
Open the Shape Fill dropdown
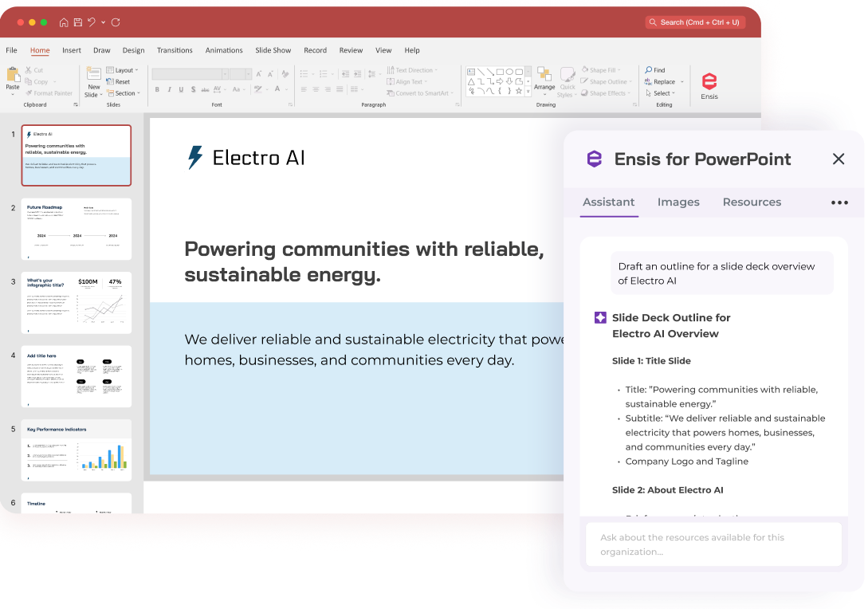tap(601, 70)
